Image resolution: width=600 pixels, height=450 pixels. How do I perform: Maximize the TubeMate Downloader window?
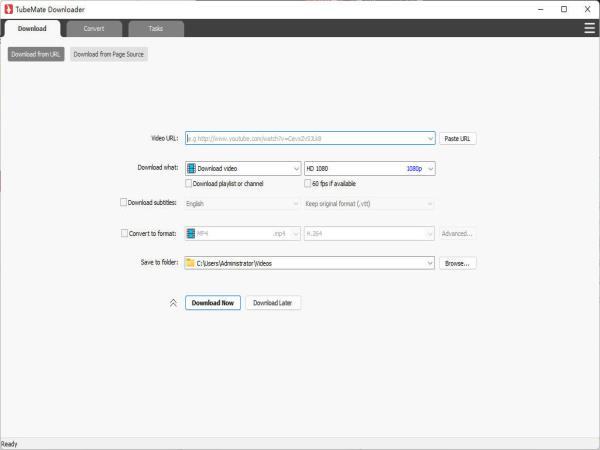click(x=564, y=9)
